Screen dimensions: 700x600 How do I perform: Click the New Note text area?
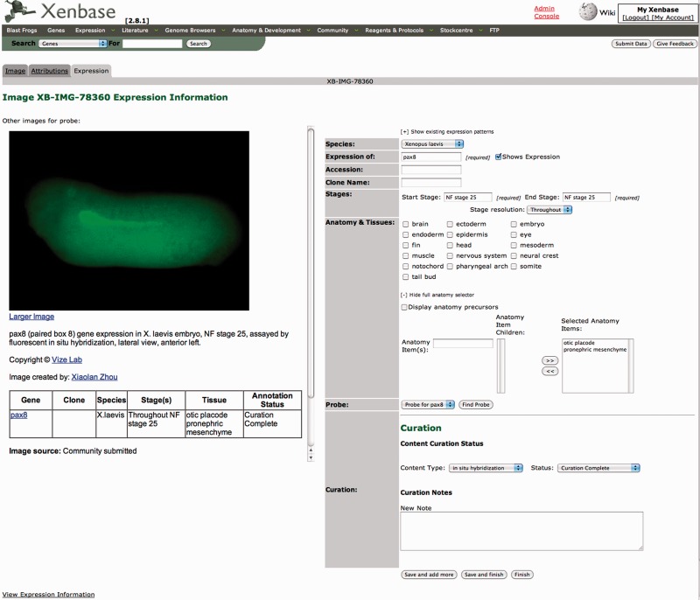(x=521, y=531)
